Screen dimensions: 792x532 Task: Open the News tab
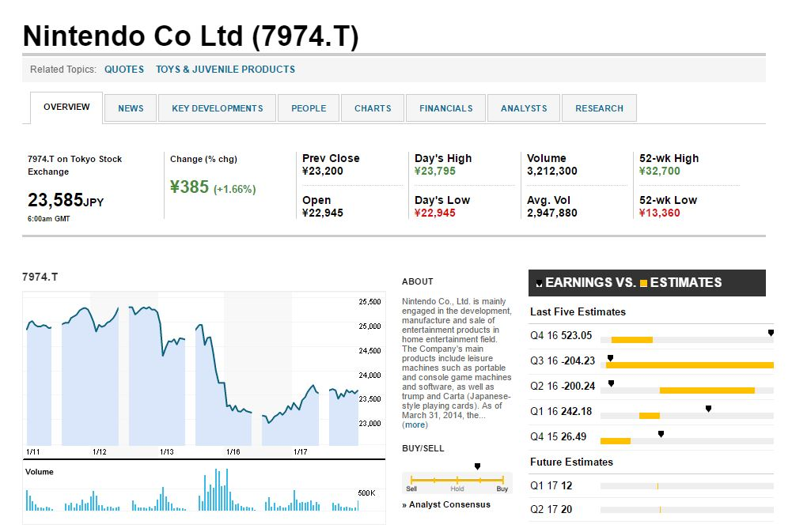[131, 108]
